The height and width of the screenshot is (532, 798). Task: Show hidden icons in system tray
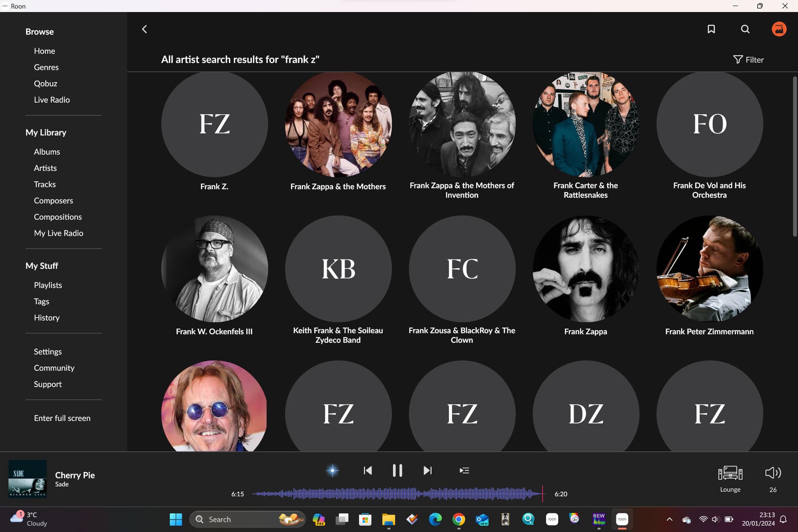click(669, 519)
